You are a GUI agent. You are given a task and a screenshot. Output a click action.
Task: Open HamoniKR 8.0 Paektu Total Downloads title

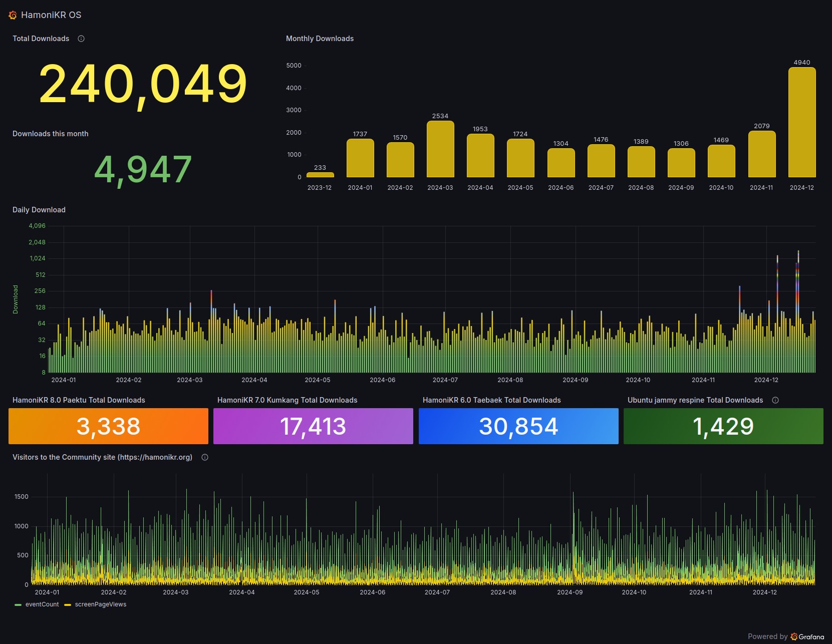click(x=79, y=400)
